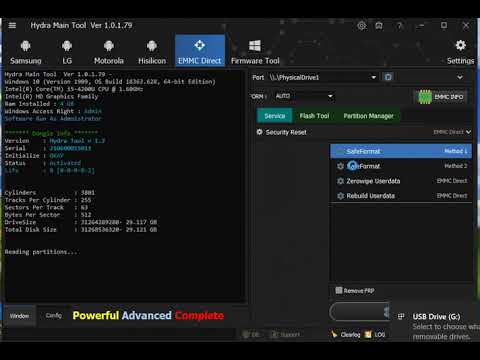Open the hamburger menu in title bar
The image size is (480, 360).
(x=12, y=25)
